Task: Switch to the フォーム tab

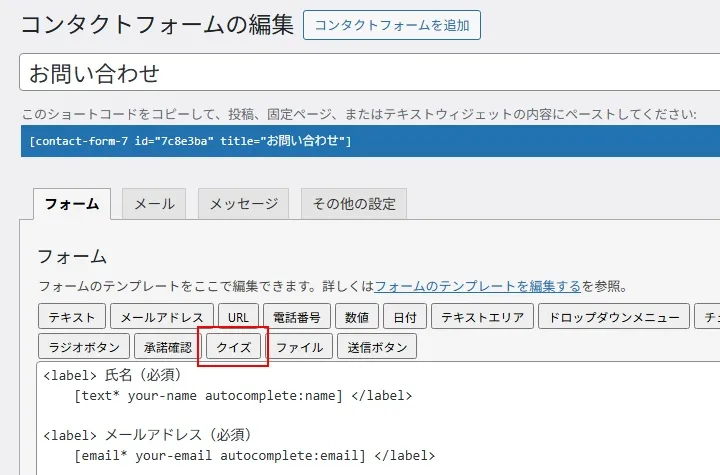Action: [72, 204]
